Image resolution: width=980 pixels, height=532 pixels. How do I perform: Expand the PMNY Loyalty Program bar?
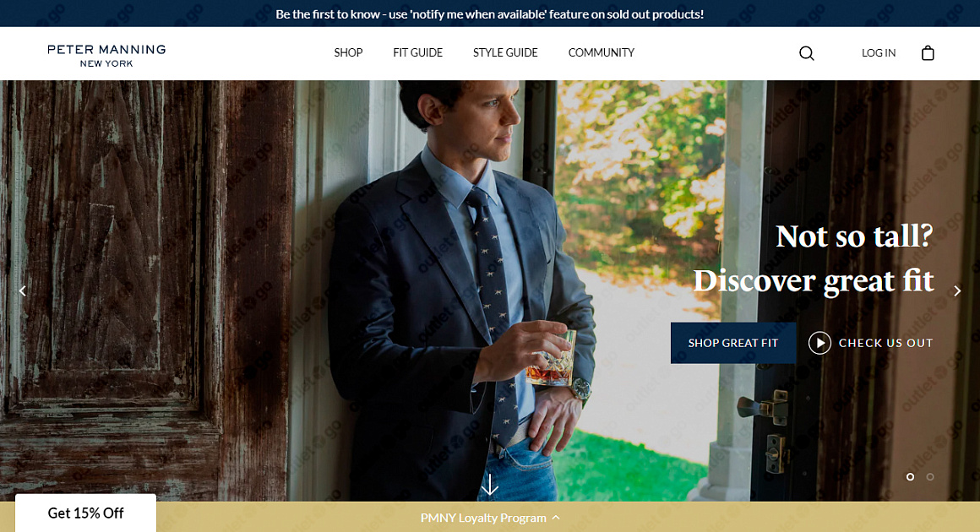(x=490, y=517)
